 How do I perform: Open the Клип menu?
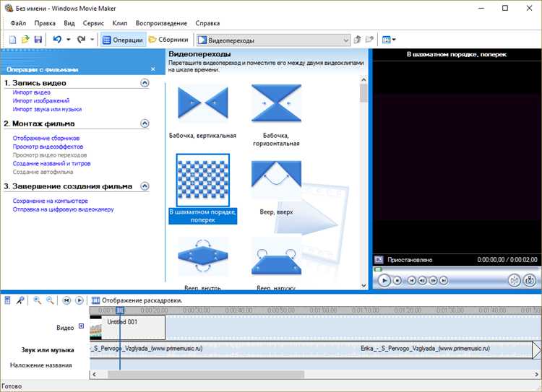(120, 23)
